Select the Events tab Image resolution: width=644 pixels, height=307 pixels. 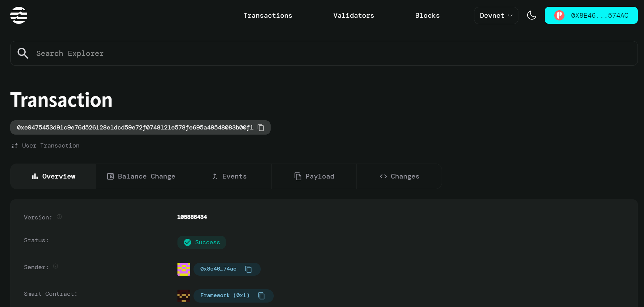pyautogui.click(x=228, y=176)
